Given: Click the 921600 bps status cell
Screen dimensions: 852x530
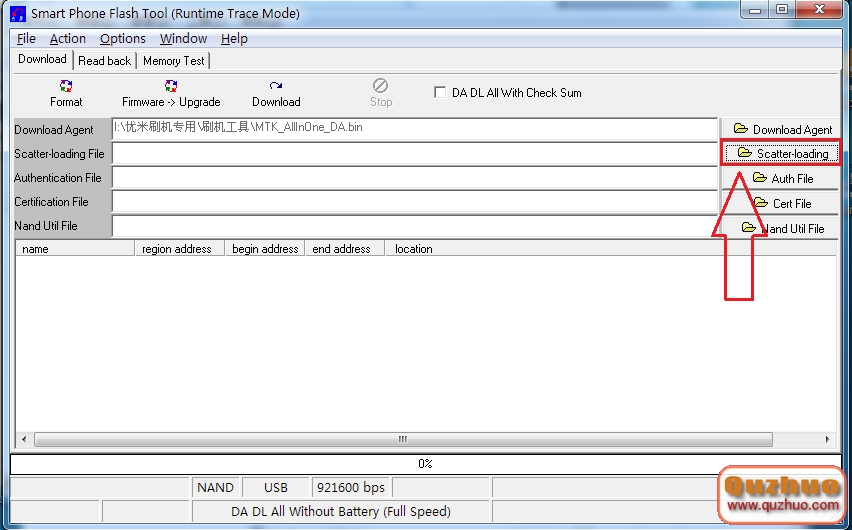Looking at the screenshot, I should [351, 488].
